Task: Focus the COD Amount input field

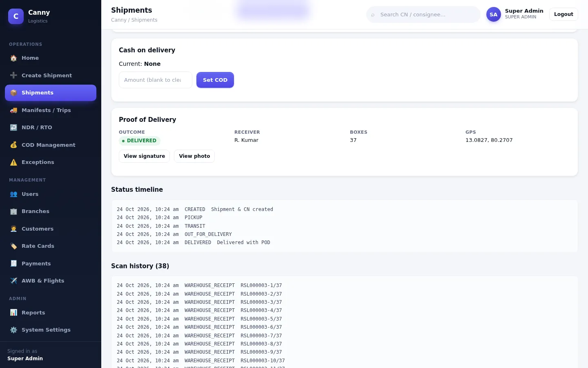Action: point(156,80)
